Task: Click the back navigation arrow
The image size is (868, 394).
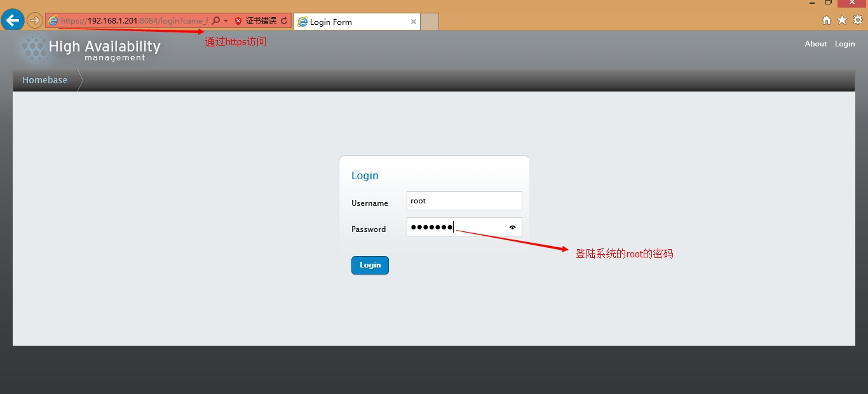Action: [12, 20]
